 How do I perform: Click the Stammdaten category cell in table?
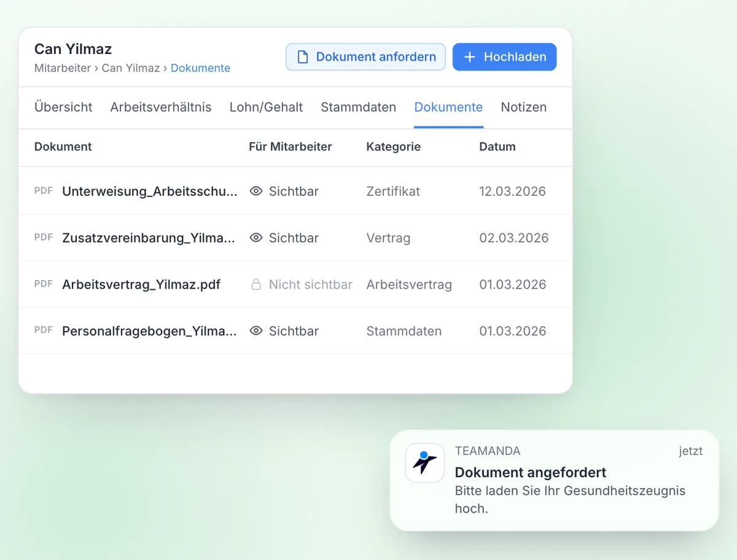pos(404,332)
